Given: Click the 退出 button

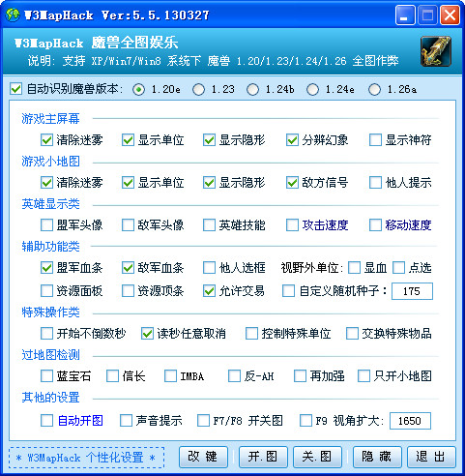Looking at the screenshot, I should (x=431, y=457).
